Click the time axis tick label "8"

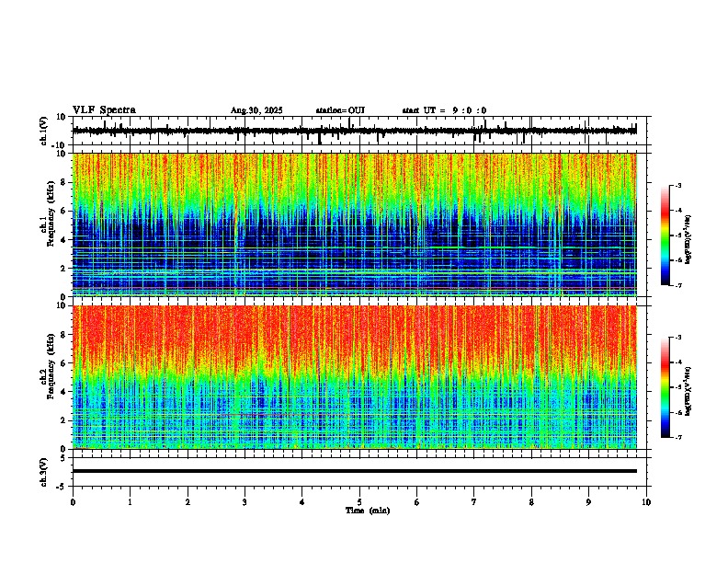(x=531, y=502)
